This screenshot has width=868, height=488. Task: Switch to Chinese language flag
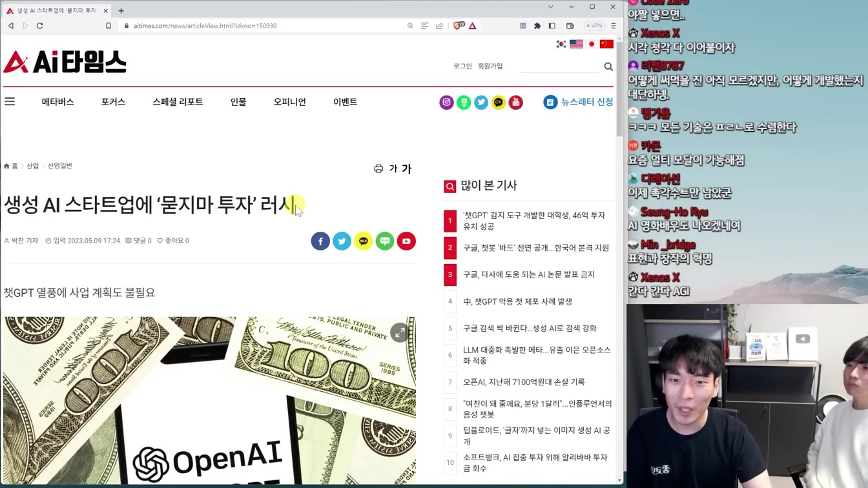606,44
